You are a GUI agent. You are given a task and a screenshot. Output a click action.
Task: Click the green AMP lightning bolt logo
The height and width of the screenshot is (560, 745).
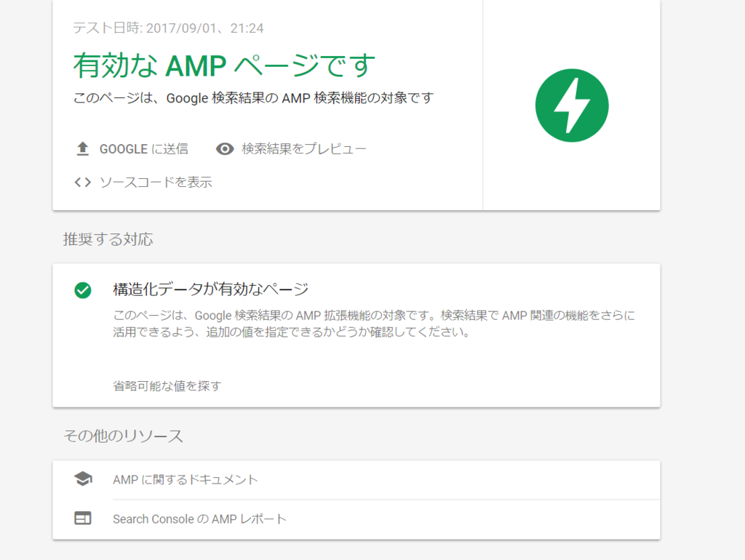point(572,105)
